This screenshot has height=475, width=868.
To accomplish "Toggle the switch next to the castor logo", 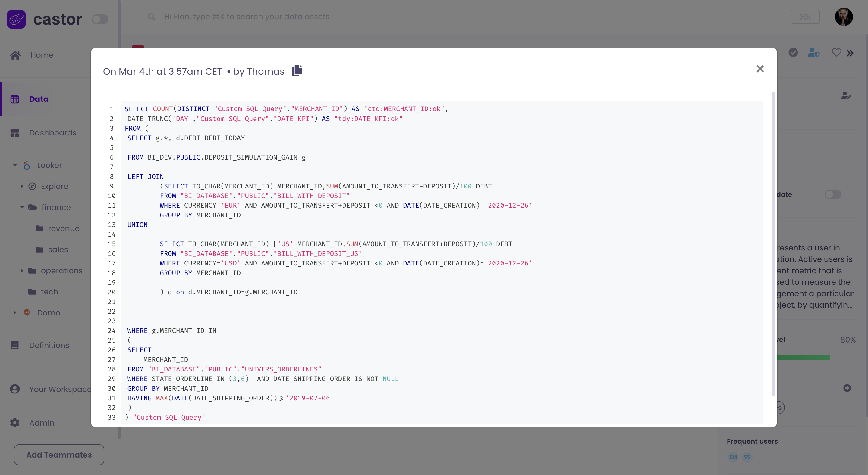I will (100, 19).
